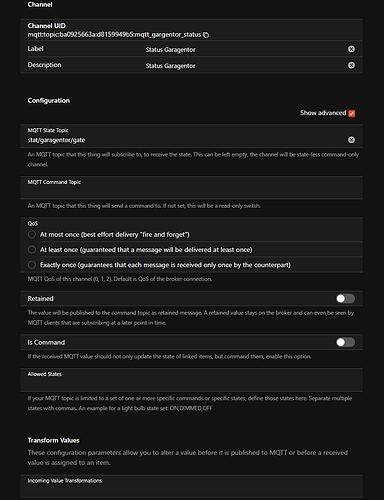The image size is (384, 500).
Task: Select Exactly once QoS option
Action: click(x=32, y=265)
